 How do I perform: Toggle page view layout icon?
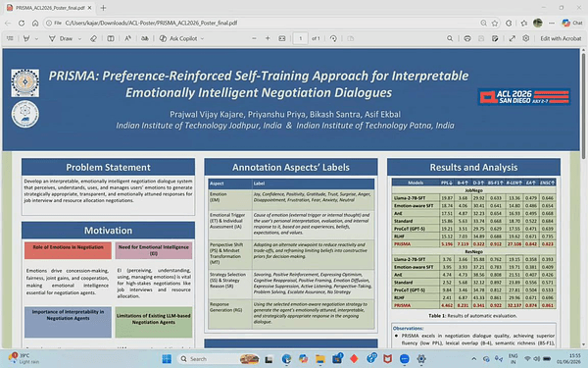click(111, 38)
